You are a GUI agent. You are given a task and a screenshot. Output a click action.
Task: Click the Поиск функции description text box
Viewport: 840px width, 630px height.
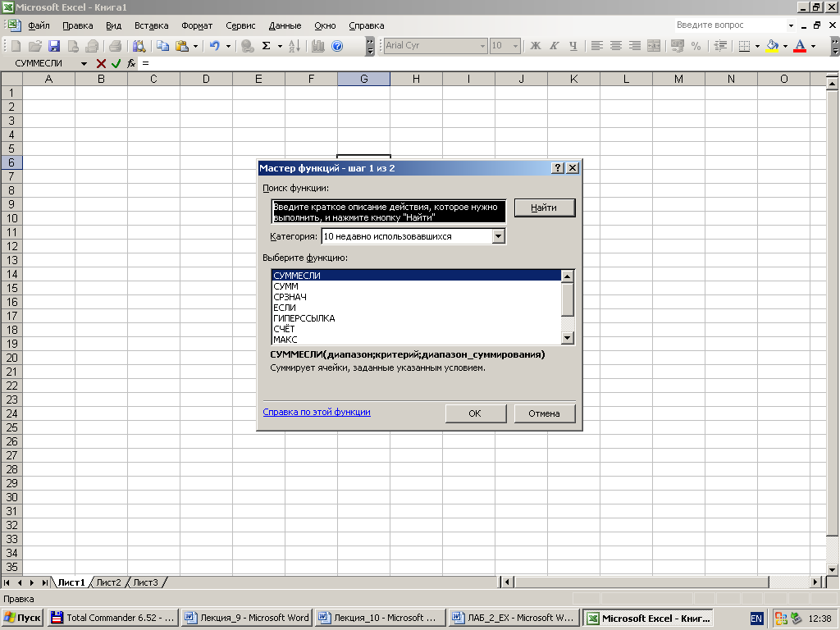click(388, 212)
